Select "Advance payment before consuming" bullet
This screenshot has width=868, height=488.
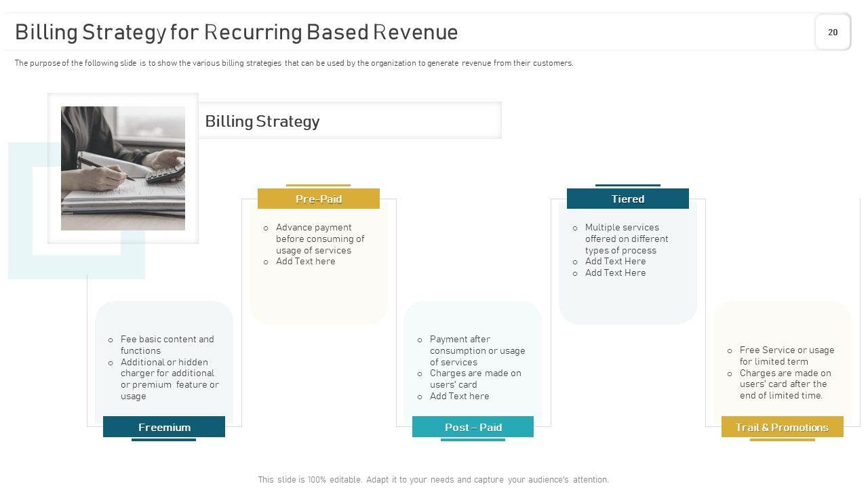pos(319,239)
